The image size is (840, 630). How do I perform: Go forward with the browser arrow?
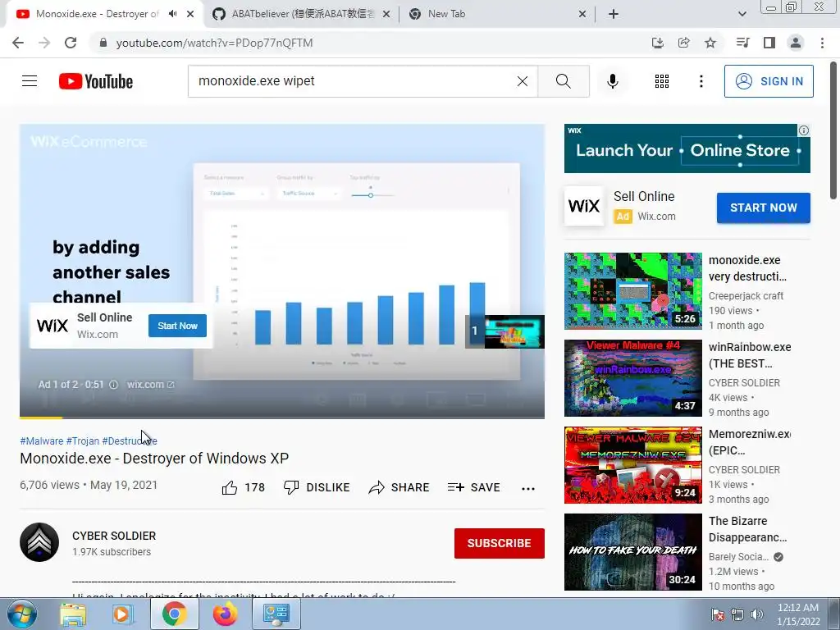44,43
